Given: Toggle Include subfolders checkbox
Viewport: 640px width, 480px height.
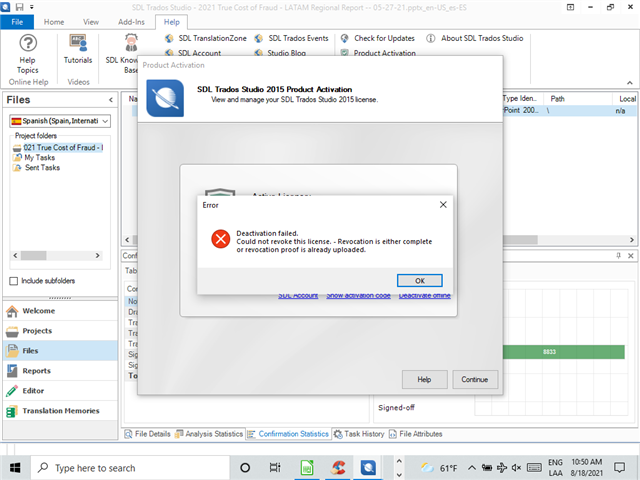Looking at the screenshot, I should pyautogui.click(x=13, y=281).
